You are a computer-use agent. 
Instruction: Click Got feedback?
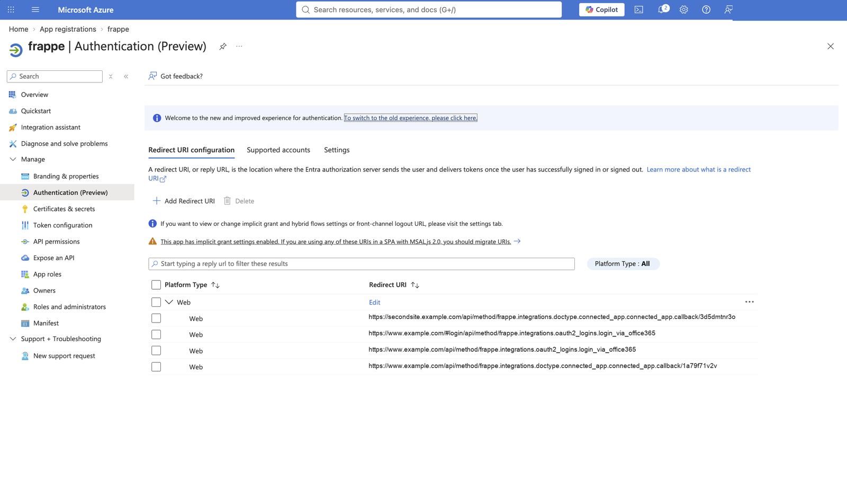tap(176, 76)
